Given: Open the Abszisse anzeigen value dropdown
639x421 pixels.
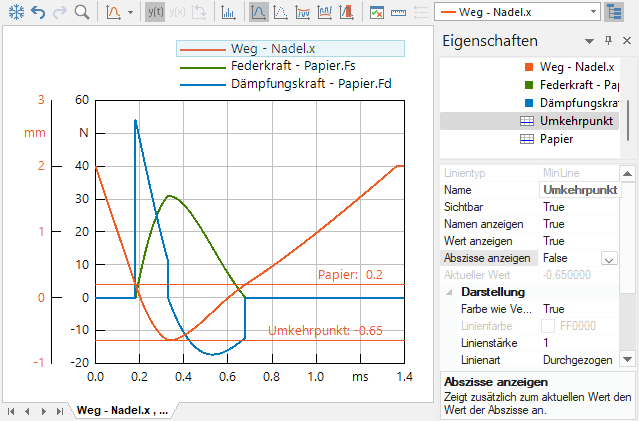Looking at the screenshot, I should pos(609,258).
